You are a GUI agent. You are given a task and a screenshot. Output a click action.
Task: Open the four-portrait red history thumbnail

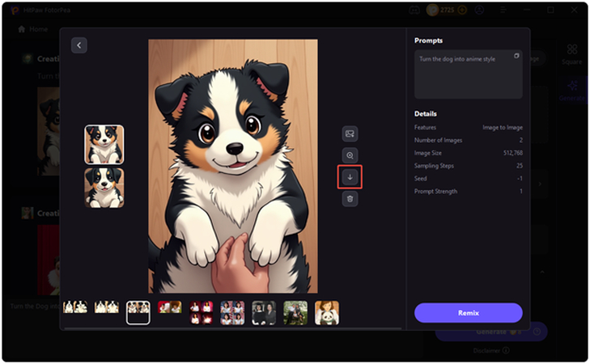click(201, 312)
